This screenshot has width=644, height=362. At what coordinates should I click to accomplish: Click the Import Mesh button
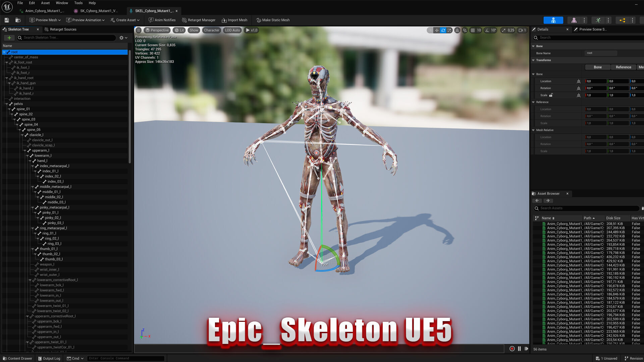pos(234,20)
